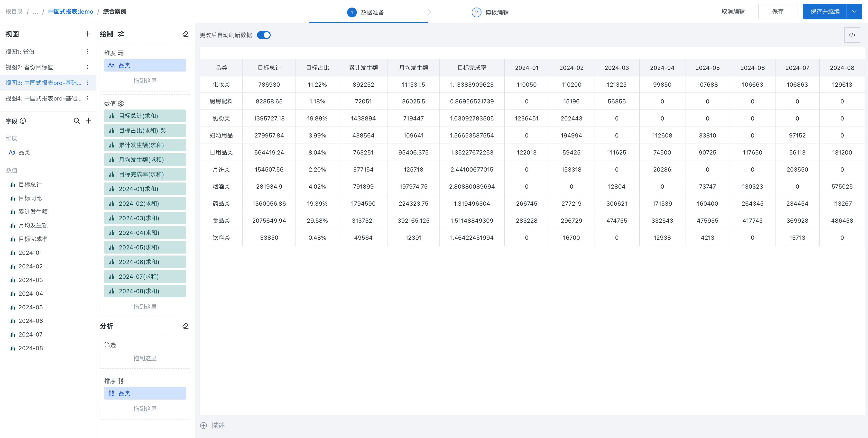Select 目标完成率 in the field list
The height and width of the screenshot is (438, 868).
click(33, 239)
